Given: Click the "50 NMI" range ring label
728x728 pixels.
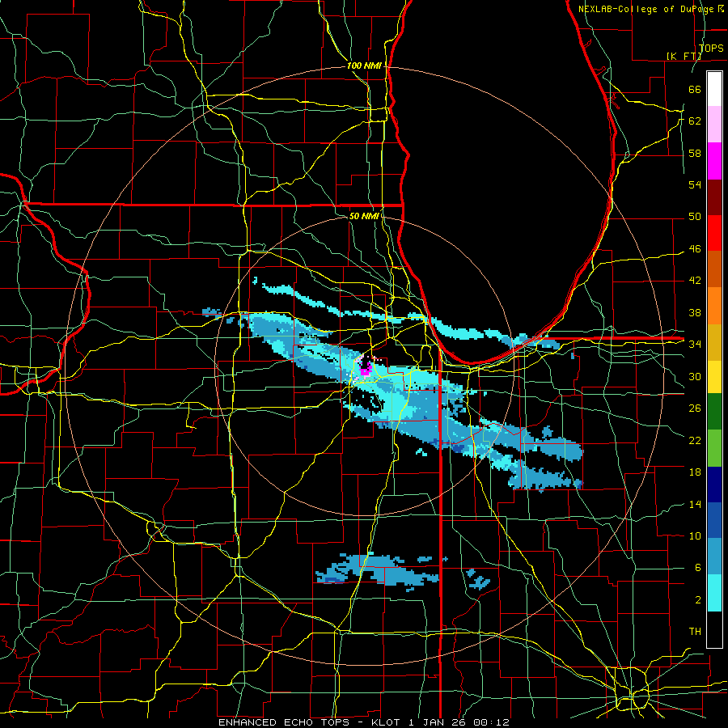Looking at the screenshot, I should (364, 216).
